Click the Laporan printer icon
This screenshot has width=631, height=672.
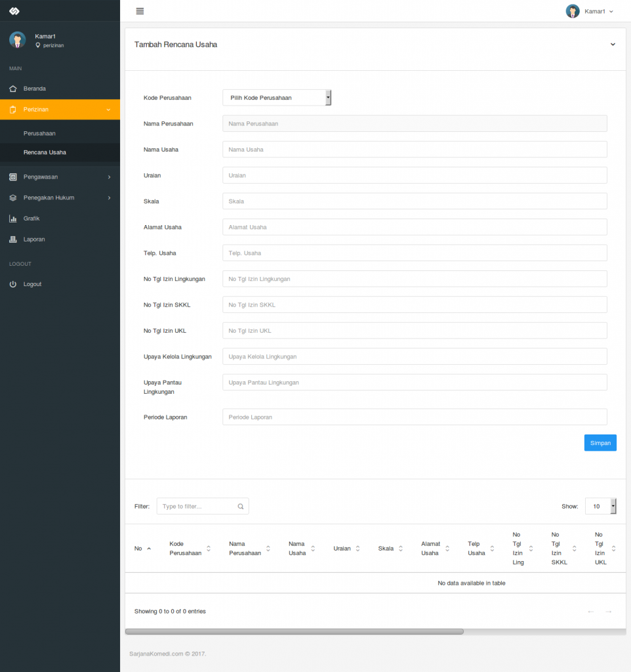coord(13,239)
